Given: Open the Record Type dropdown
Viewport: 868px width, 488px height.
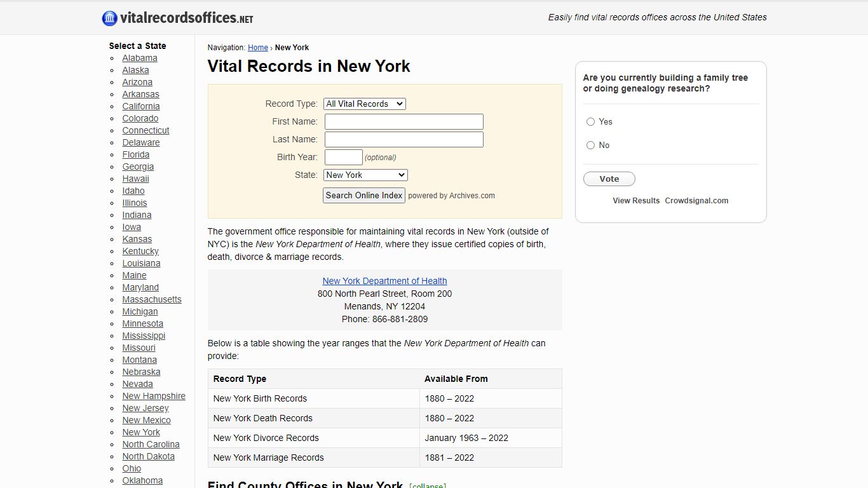Looking at the screenshot, I should (365, 104).
